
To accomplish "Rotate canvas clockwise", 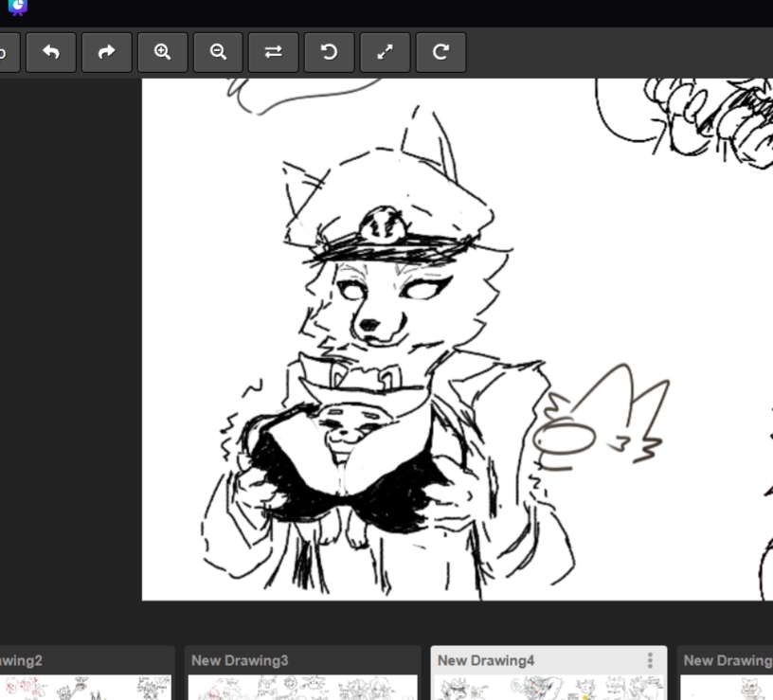I will (x=440, y=53).
